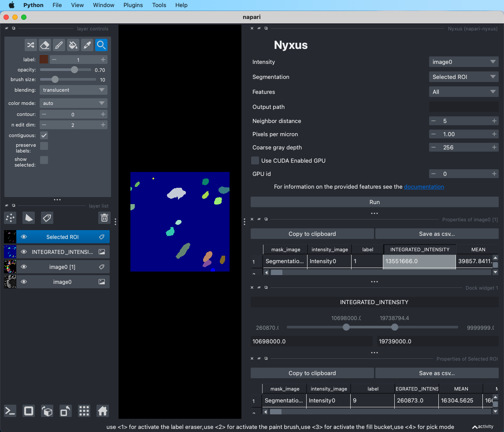Toggle 2D/3D view mode

(x=29, y=411)
